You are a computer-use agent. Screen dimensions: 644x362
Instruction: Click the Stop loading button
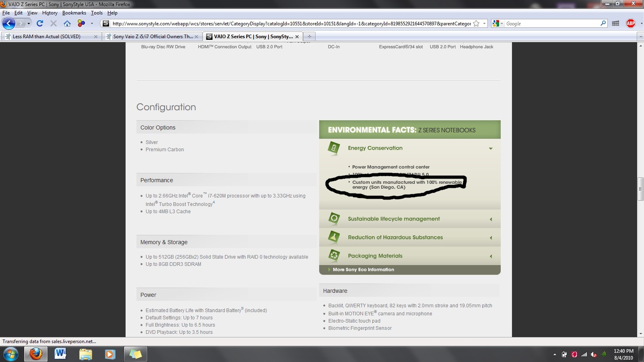click(x=53, y=23)
